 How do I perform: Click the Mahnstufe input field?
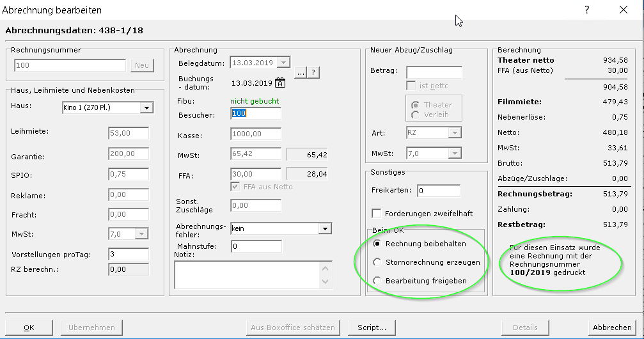[256, 246]
